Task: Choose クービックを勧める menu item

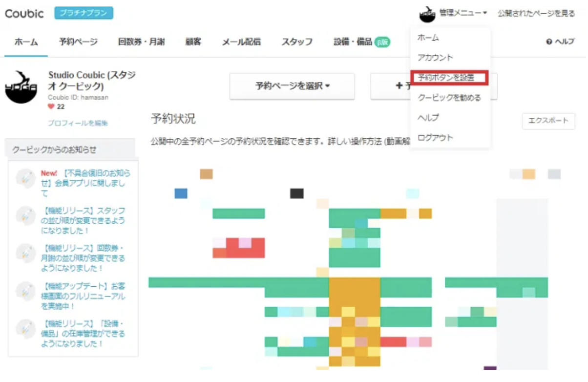Action: point(450,98)
